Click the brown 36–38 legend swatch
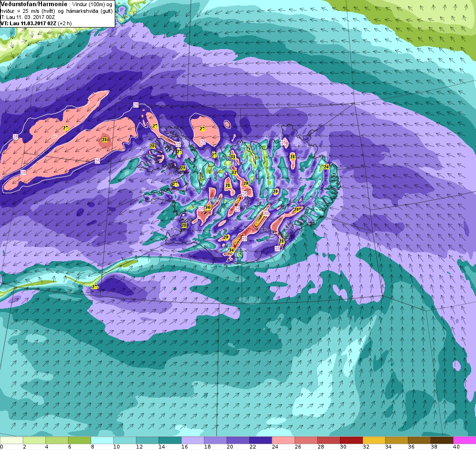 (x=419, y=440)
